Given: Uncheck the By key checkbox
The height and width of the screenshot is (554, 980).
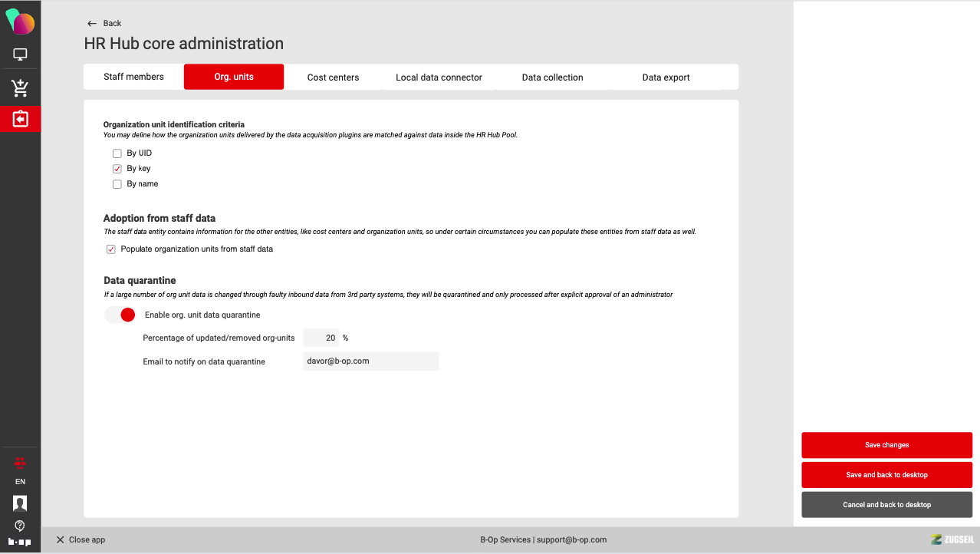Looking at the screenshot, I should (117, 169).
